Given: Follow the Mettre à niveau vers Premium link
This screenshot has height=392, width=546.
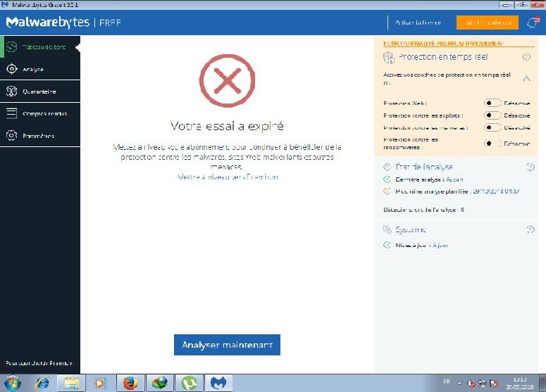Looking at the screenshot, I should pyautogui.click(x=228, y=177).
